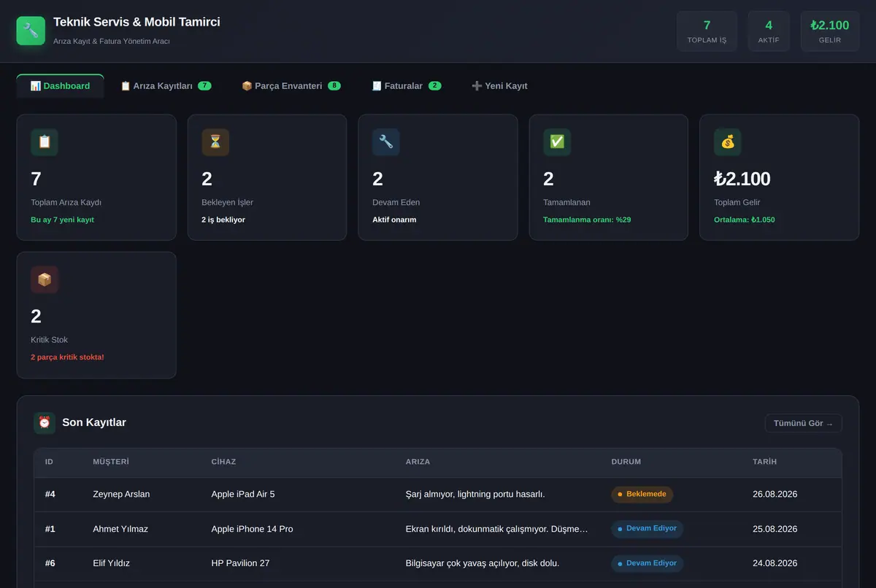This screenshot has height=588, width=876.
Task: Click the date 25.08.2026 cell
Action: pyautogui.click(x=775, y=529)
